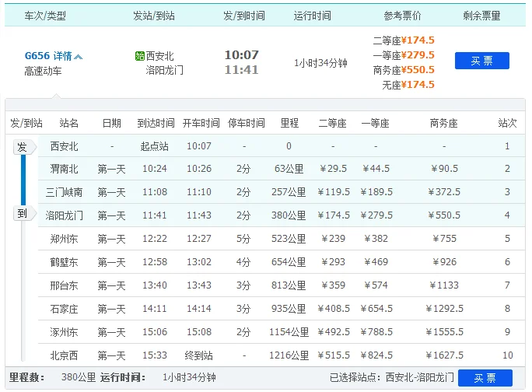Screen dimensions: 532x392
Task: Click the 到 arrival marker handle
Action: click(23, 214)
